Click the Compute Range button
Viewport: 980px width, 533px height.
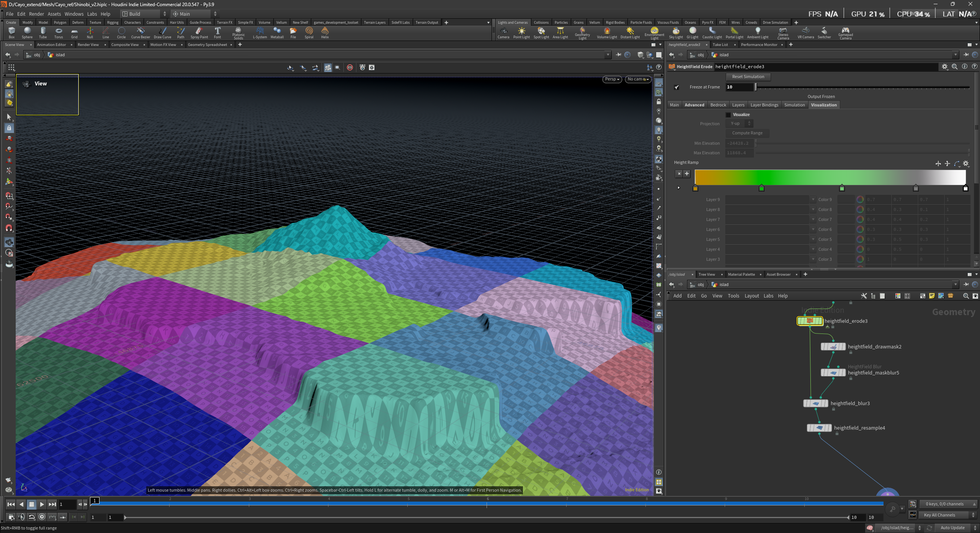(x=747, y=133)
